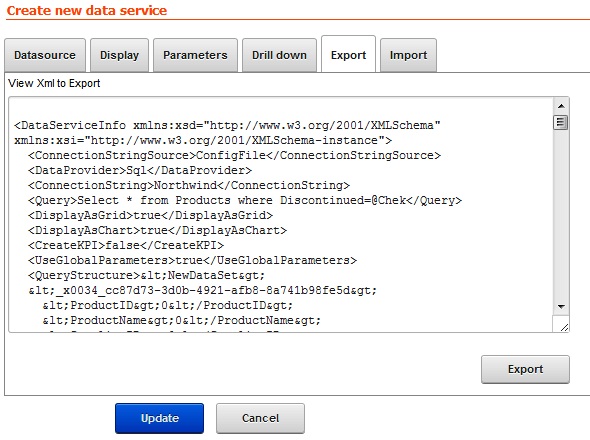This screenshot has width=590, height=440.
Task: Switch to the Datasource tab
Action: point(45,55)
